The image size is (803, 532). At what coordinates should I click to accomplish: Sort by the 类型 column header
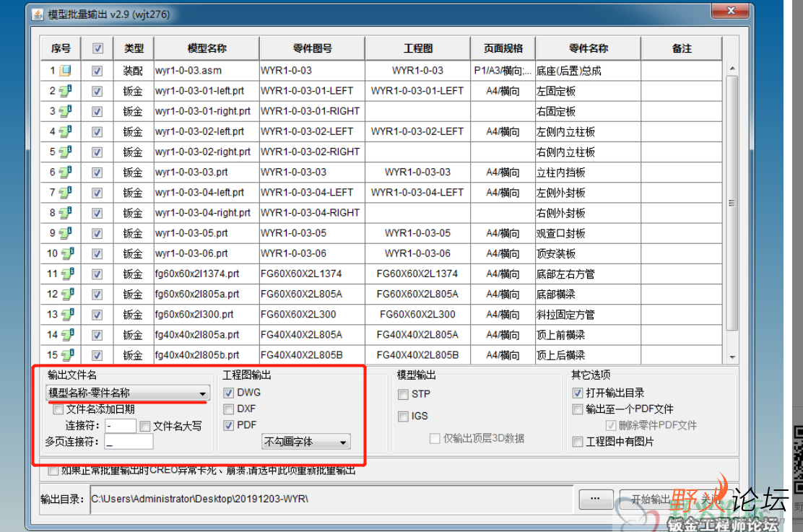[x=134, y=48]
